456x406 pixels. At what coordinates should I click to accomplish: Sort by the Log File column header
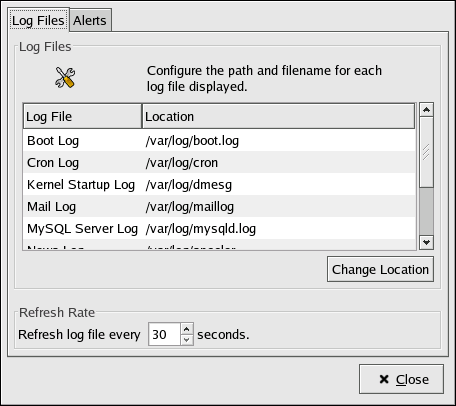click(x=82, y=116)
